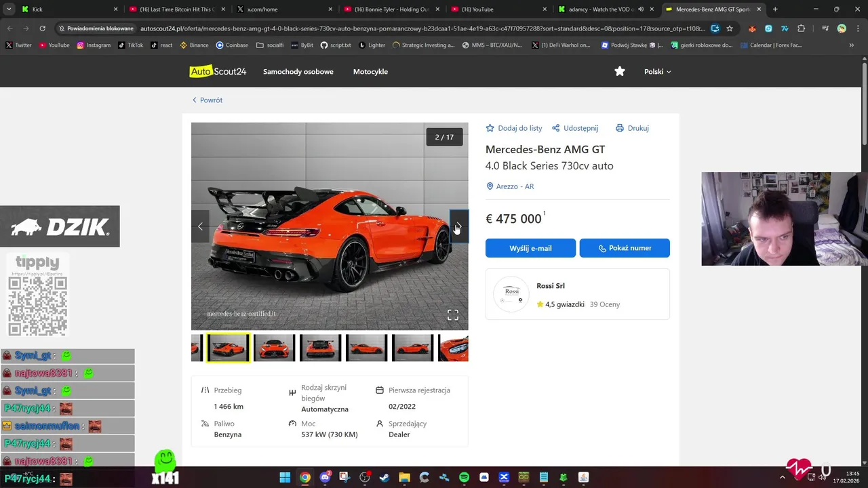Open Samochody osobowe menu
This screenshot has height=488, width=868.
[x=298, y=71]
